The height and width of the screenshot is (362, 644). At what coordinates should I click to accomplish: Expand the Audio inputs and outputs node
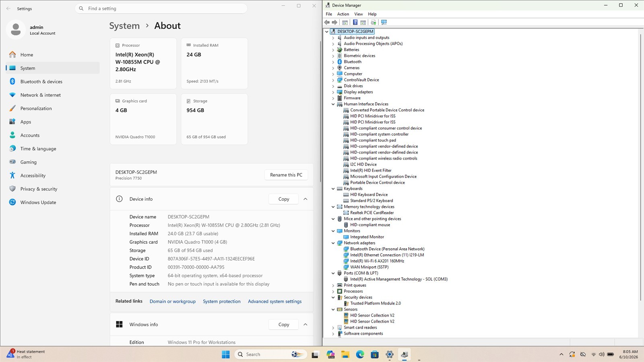(333, 38)
